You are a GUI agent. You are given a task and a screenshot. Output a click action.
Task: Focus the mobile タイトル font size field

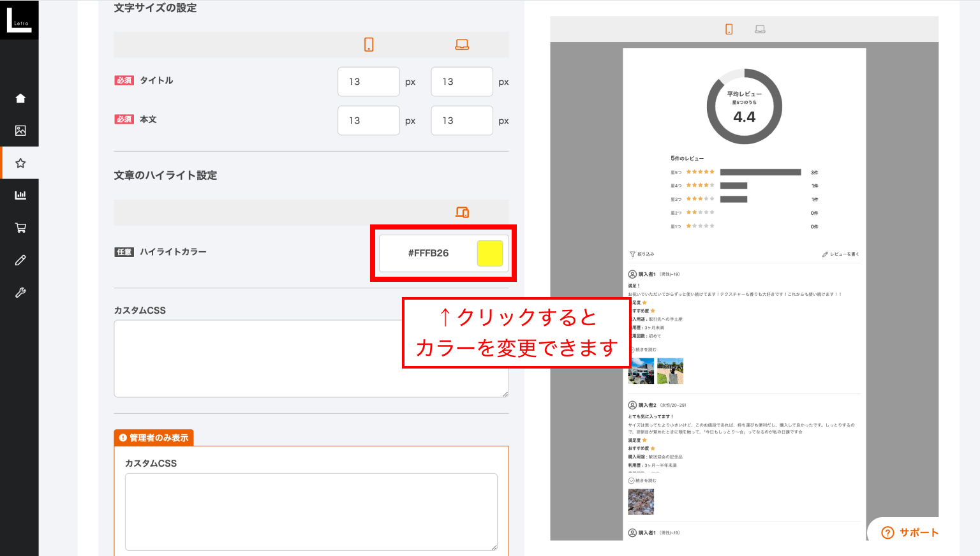[x=368, y=82]
